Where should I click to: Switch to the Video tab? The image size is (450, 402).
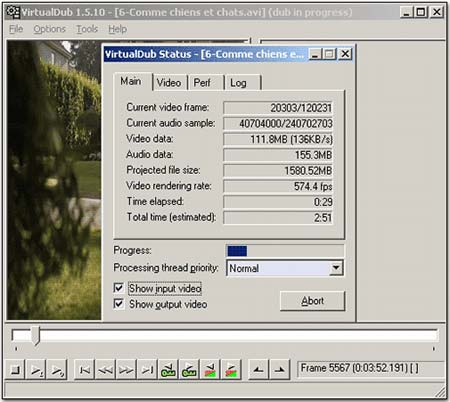(169, 82)
